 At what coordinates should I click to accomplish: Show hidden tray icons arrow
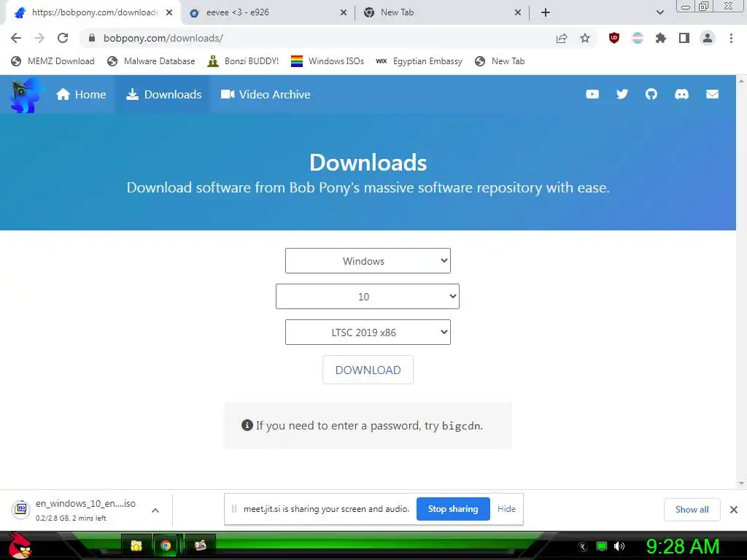point(583,547)
